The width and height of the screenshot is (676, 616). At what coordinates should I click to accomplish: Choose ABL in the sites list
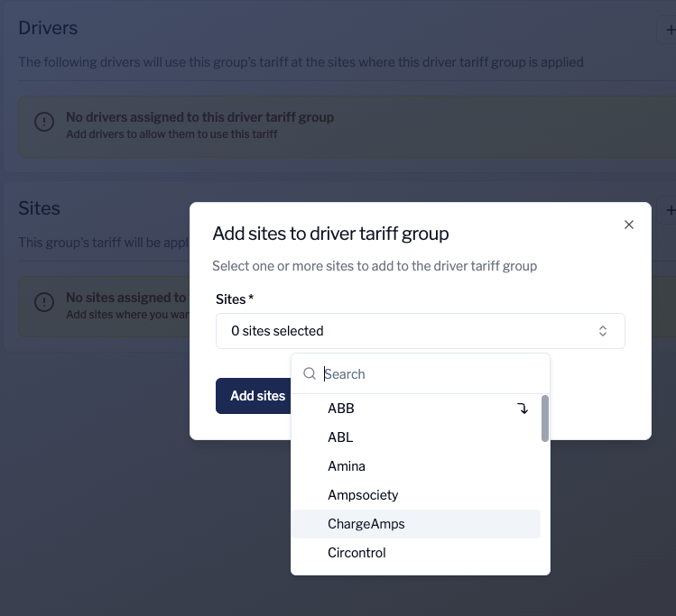click(x=340, y=437)
